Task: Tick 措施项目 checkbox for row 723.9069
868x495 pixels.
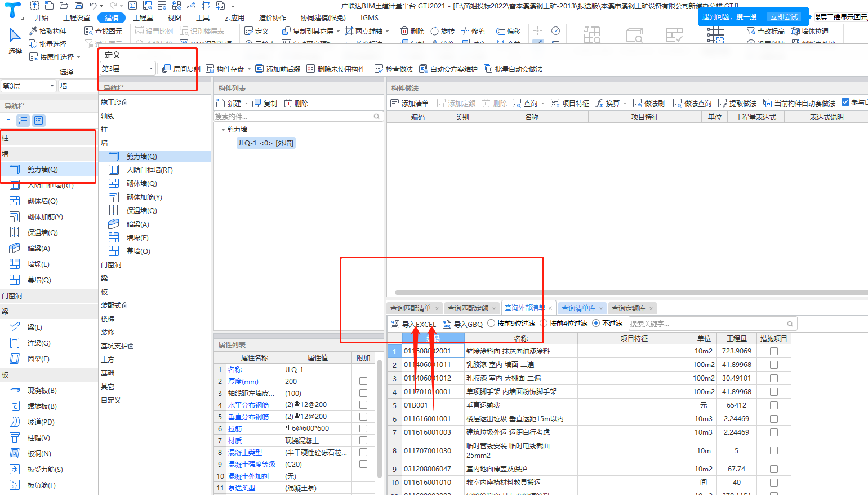Action: (x=774, y=351)
